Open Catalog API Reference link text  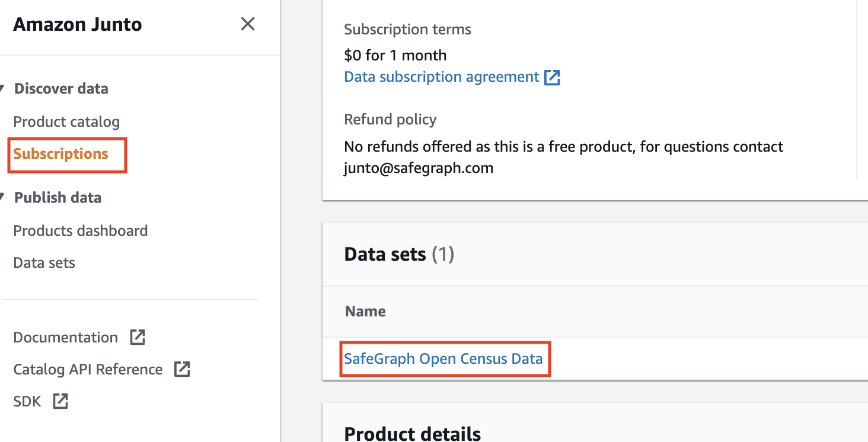point(88,370)
